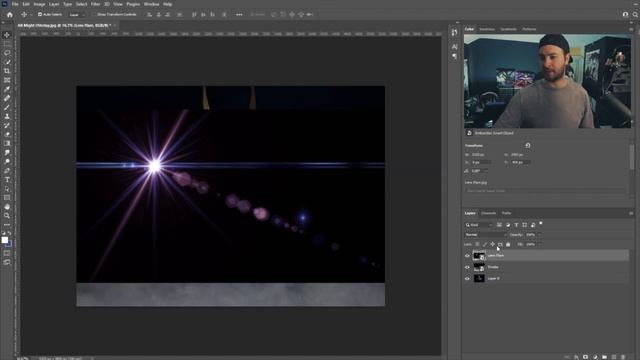The width and height of the screenshot is (640, 360).
Task: Select the Blur tool
Action: 7,152
